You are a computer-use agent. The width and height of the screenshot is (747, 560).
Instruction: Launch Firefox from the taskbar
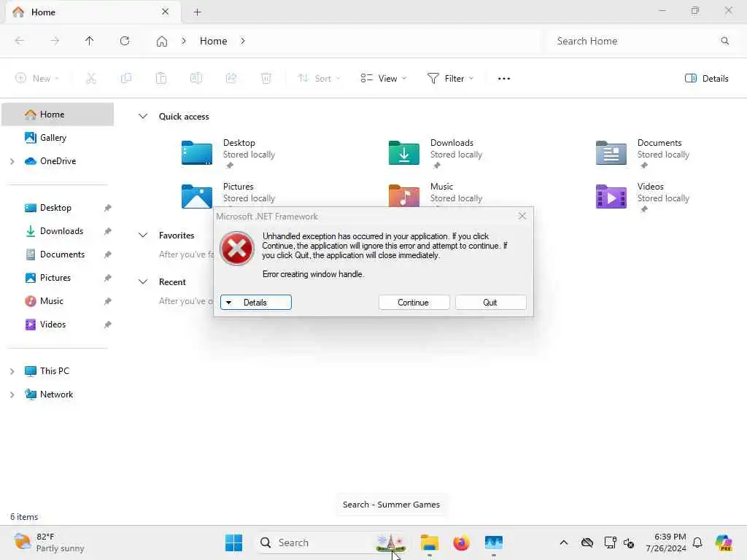point(461,542)
